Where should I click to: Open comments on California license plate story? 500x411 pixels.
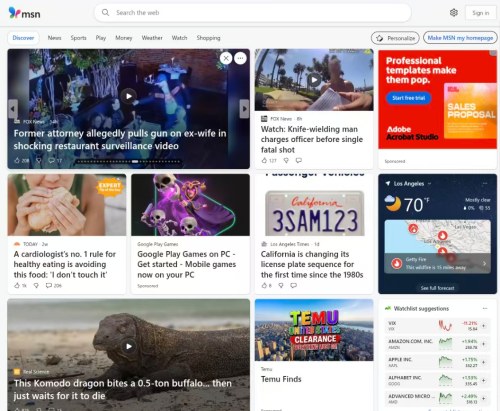click(x=293, y=285)
